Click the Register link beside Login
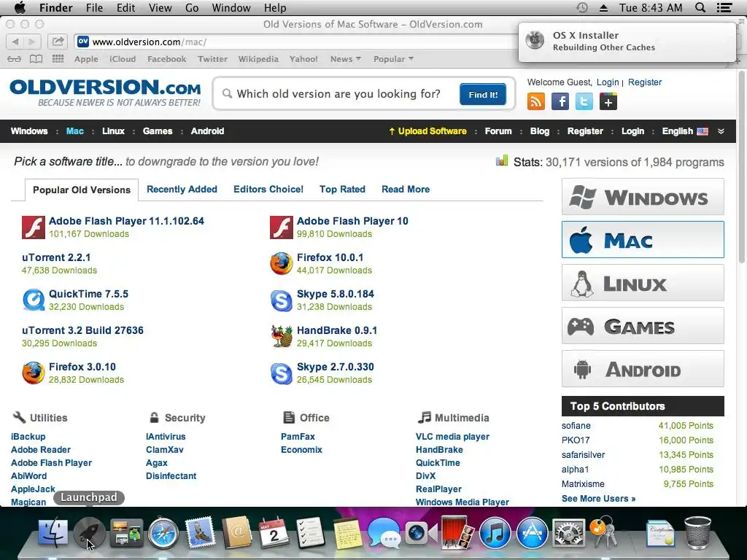747x560 pixels. tap(645, 82)
